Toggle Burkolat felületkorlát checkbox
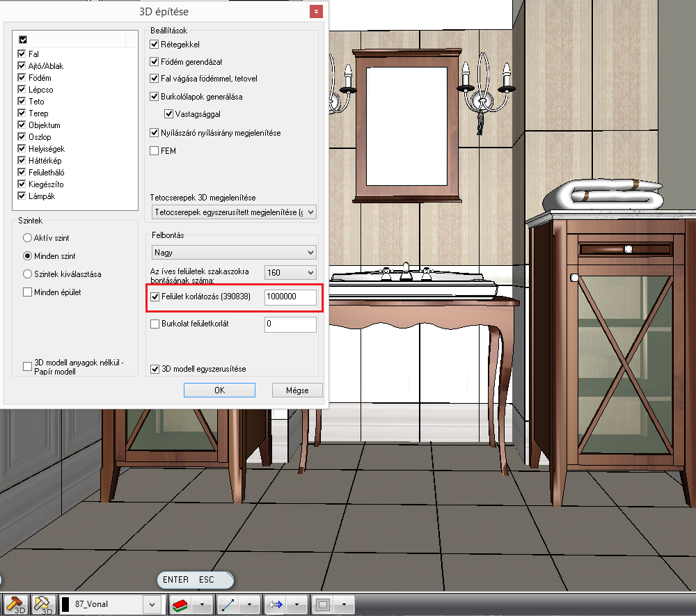The width and height of the screenshot is (696, 616). coord(155,324)
